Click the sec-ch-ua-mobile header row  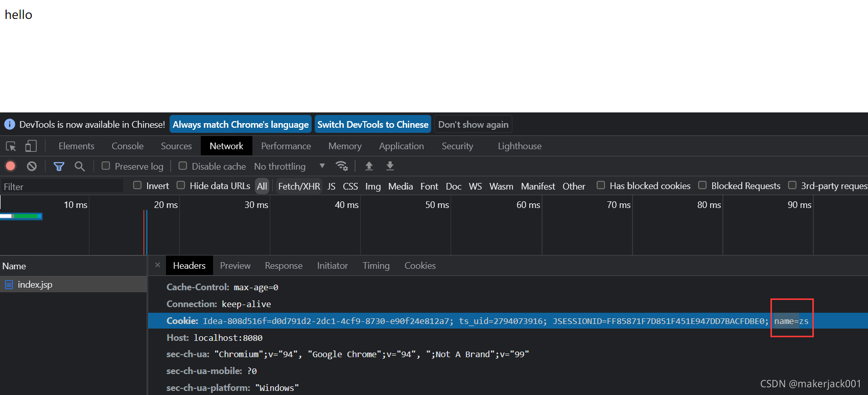click(508, 371)
